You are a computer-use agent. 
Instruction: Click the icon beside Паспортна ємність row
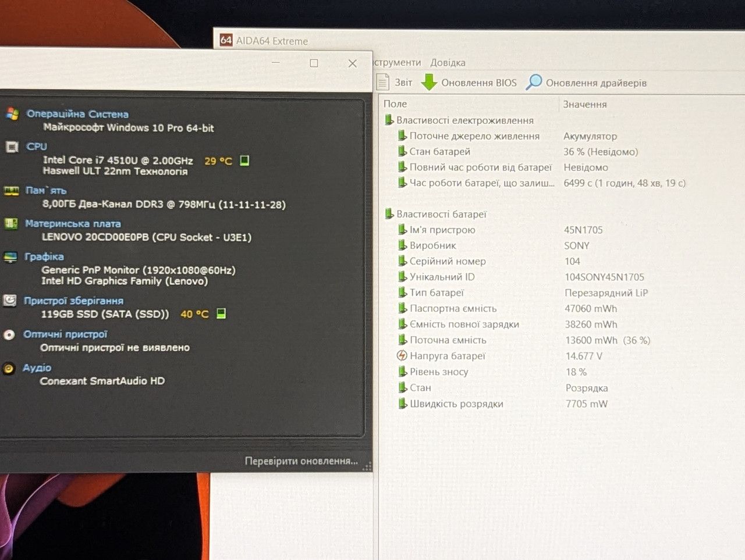[402, 308]
